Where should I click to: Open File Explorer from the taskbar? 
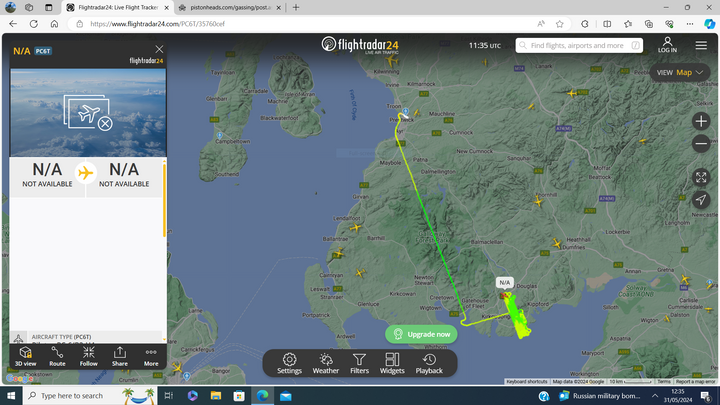(216, 396)
